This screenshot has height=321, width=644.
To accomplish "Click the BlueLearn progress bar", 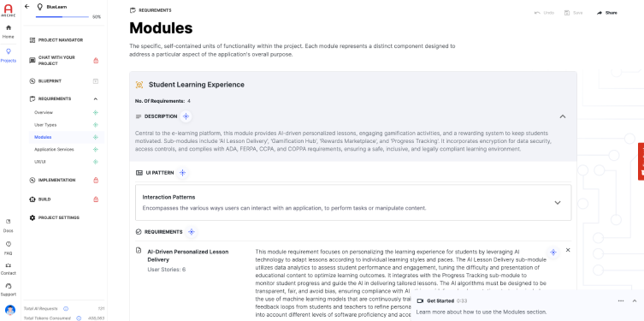I will tap(62, 17).
